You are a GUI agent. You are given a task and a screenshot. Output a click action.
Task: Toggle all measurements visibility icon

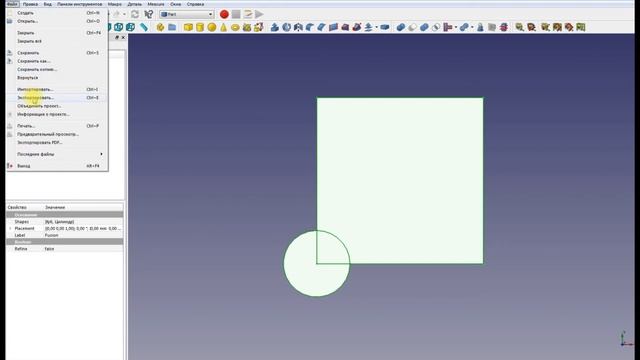(x=557, y=27)
